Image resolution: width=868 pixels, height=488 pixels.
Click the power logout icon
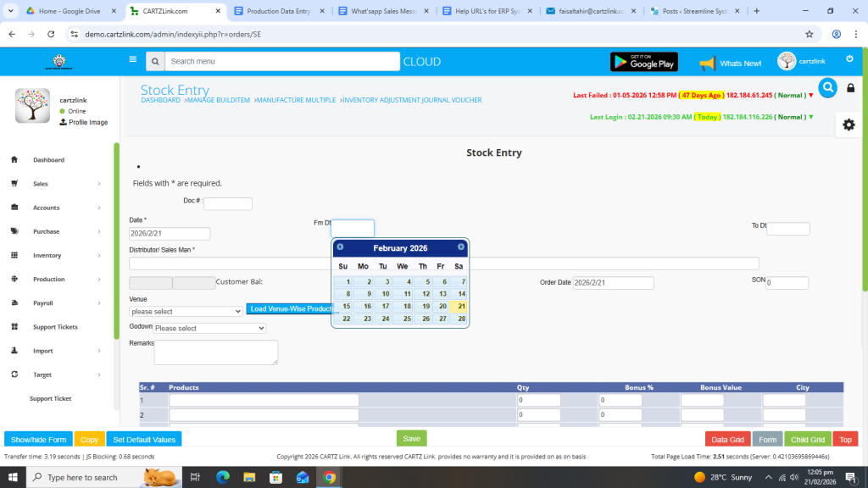(849, 58)
